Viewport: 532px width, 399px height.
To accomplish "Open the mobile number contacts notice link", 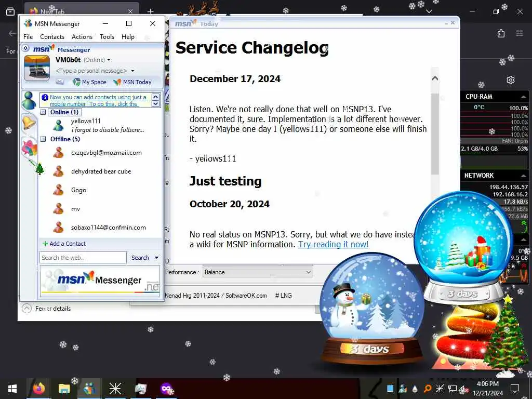I will point(98,100).
